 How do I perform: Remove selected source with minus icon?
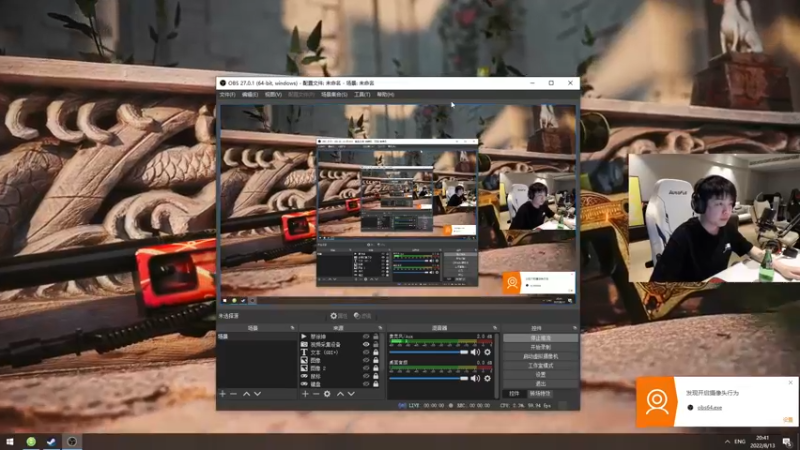316,394
